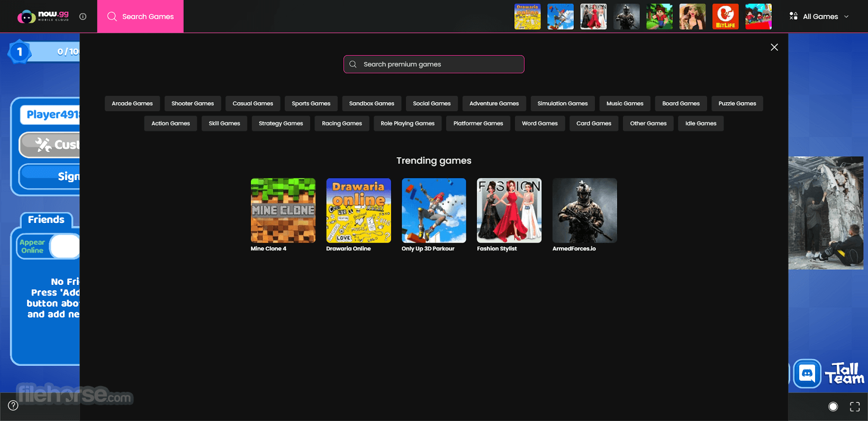
Task: Open the BitLife icon in top bar
Action: point(726,16)
